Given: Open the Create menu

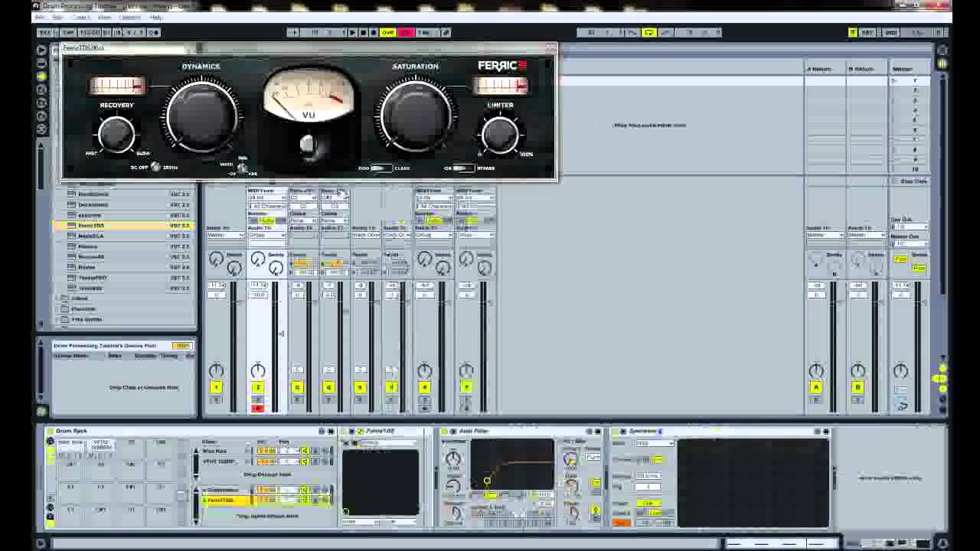Looking at the screenshot, I should (x=80, y=17).
